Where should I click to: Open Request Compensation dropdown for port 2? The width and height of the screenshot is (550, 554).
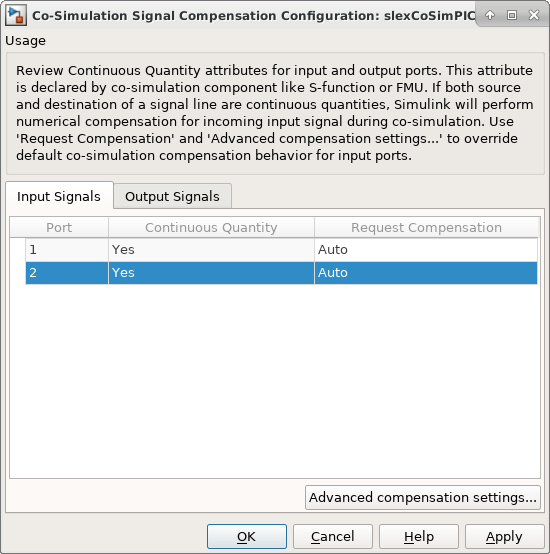(x=426, y=273)
